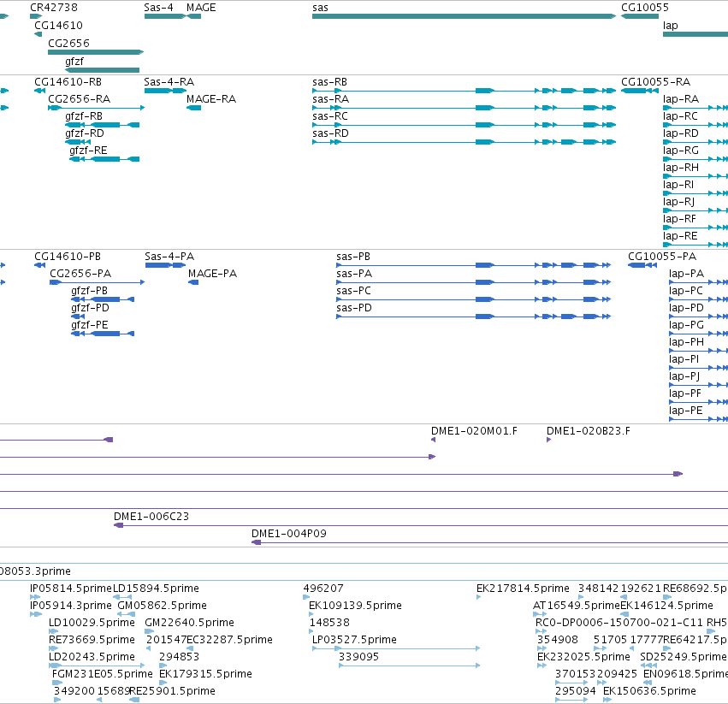
Task: Select the CG2656 gene bar
Action: coord(96,52)
